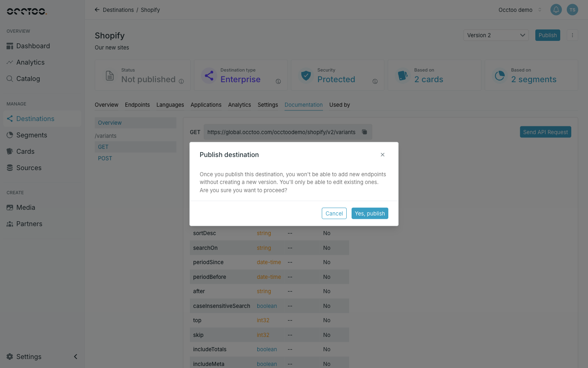Image resolution: width=588 pixels, height=368 pixels.
Task: Click the Destinations breadcrumb link
Action: click(118, 10)
